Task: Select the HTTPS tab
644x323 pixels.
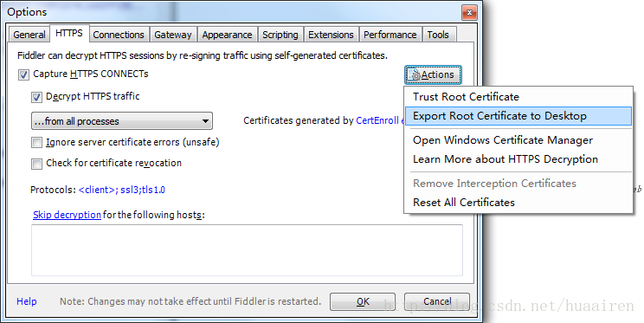Action: [x=69, y=33]
